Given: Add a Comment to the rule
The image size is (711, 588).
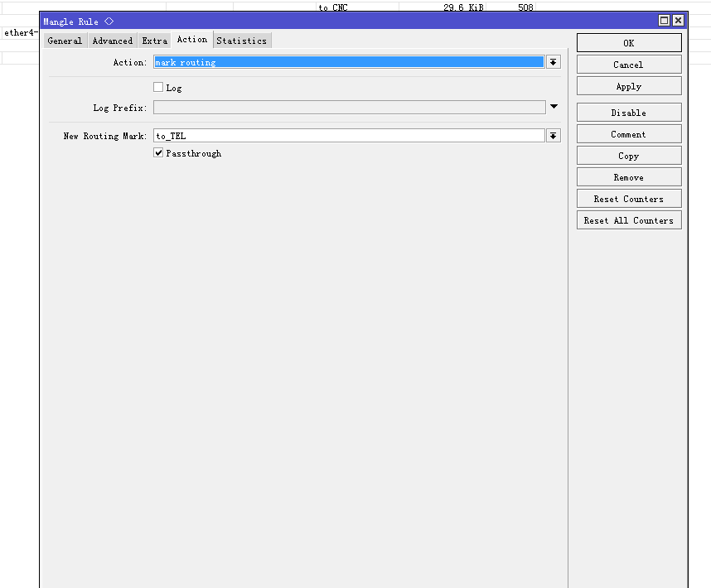Looking at the screenshot, I should (629, 134).
